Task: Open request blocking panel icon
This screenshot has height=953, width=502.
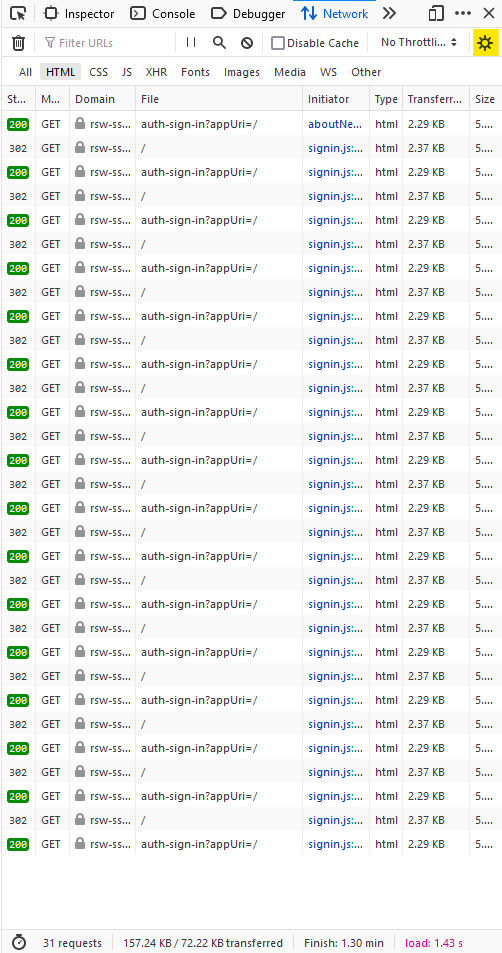Action: click(x=247, y=43)
